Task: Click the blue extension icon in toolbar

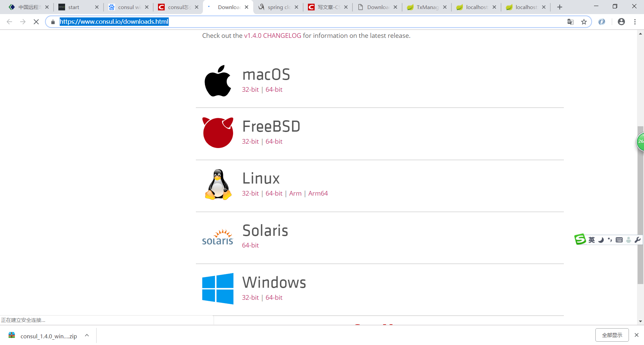Action: pos(602,22)
